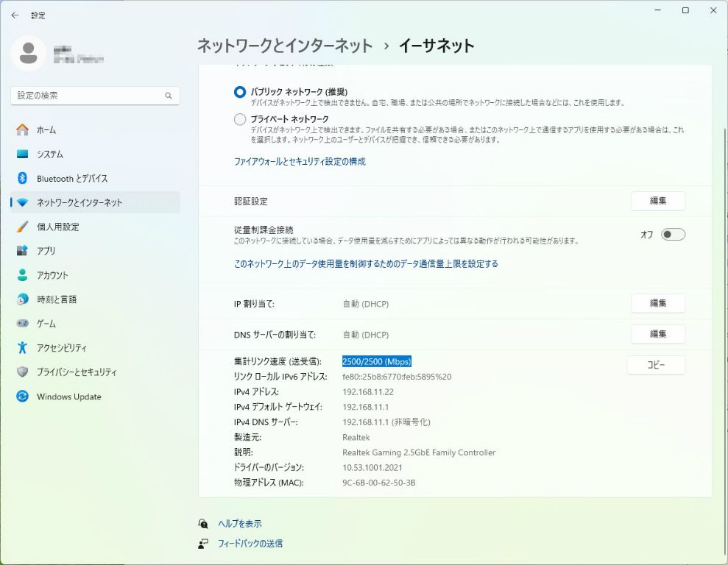Click the Accessibility figure icon
The image size is (728, 565).
tap(22, 347)
